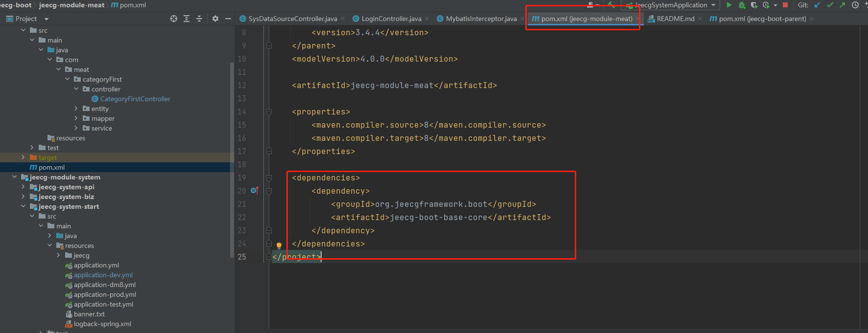Click the groupId org.jeecgframework.boot line

(433, 204)
